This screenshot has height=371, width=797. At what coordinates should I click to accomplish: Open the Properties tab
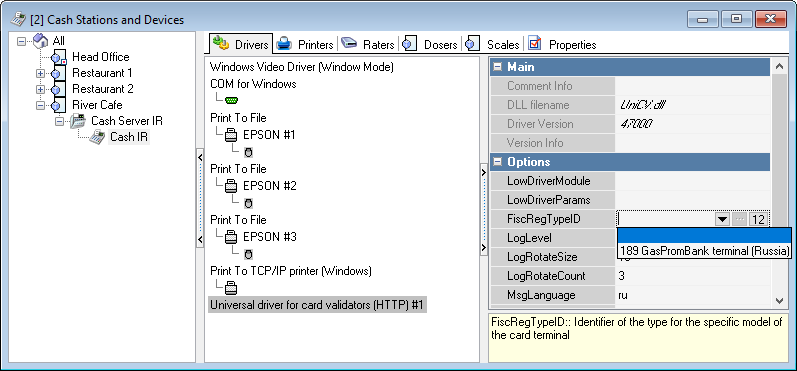[x=562, y=45]
